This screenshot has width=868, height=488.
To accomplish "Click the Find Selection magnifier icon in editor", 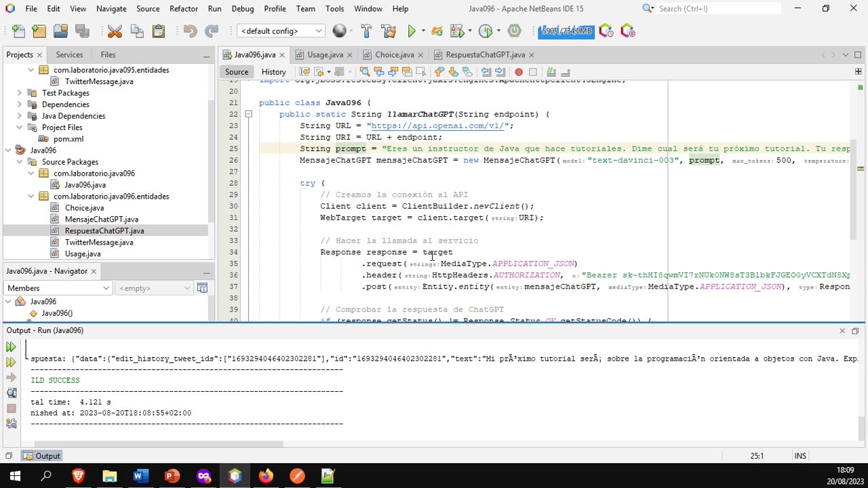I will tap(365, 72).
